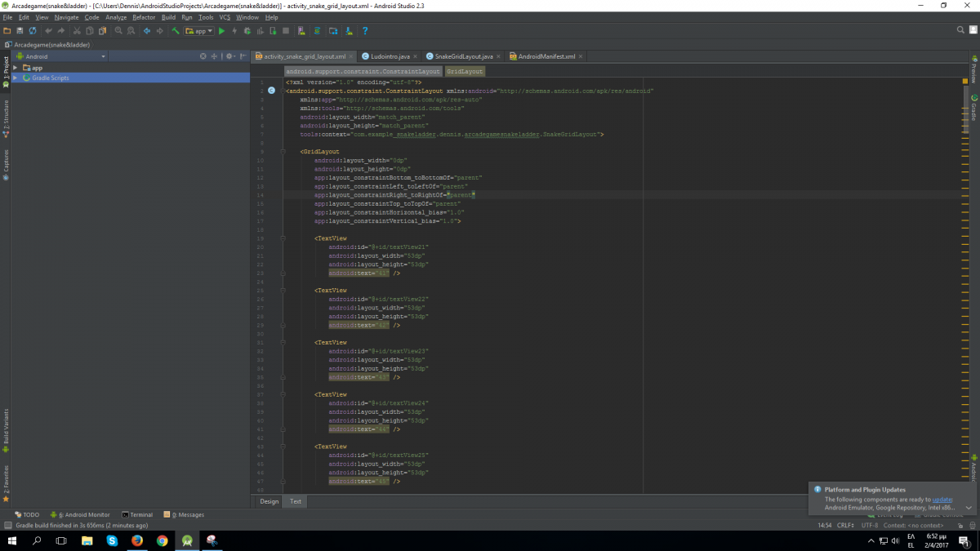Collapse the textView21 TextView fold marker
The width and height of the screenshot is (980, 551).
[x=283, y=238]
